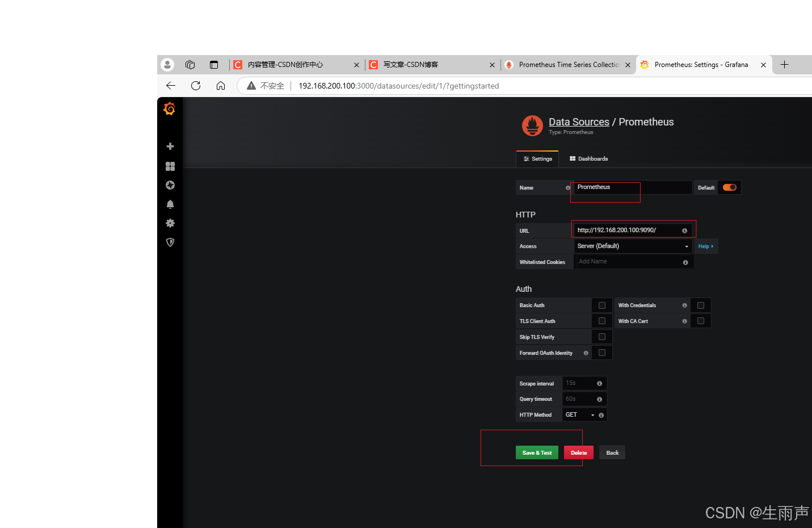Open the Explore compass icon
Viewport: 812px width, 528px height.
(170, 185)
